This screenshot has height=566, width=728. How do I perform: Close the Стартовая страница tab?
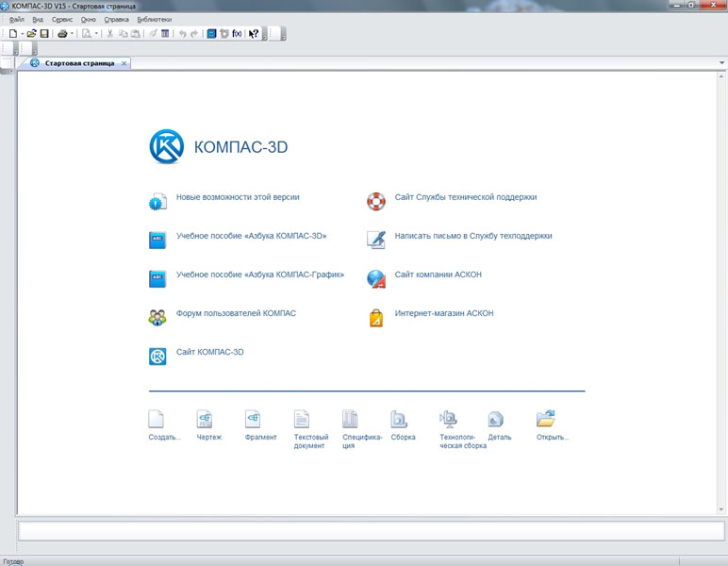(124, 63)
